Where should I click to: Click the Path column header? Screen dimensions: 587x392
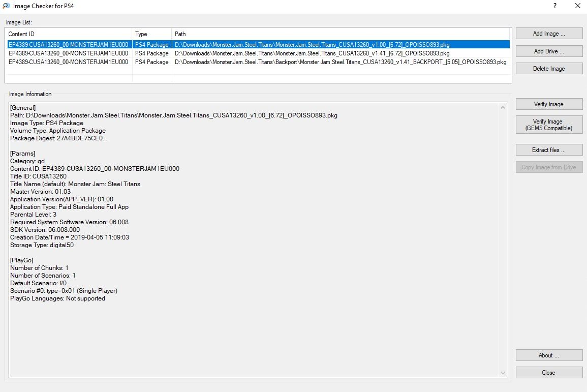click(341, 34)
